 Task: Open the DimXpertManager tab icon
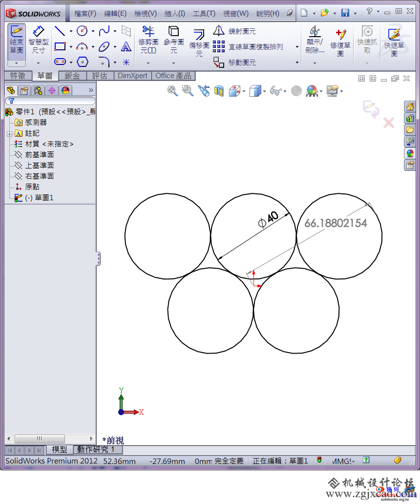pyautogui.click(x=52, y=91)
